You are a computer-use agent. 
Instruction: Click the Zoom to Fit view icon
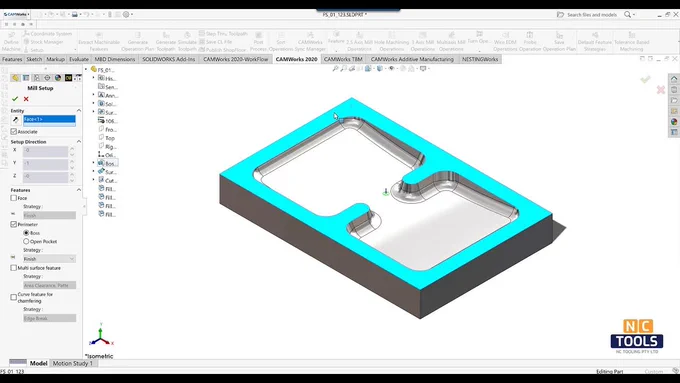[335, 69]
